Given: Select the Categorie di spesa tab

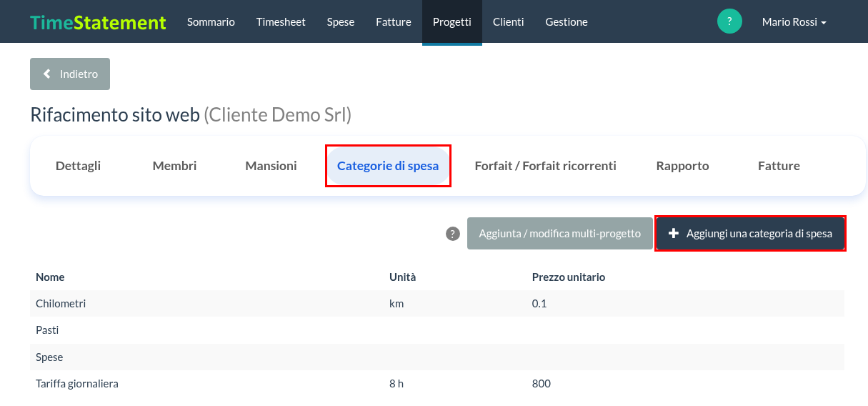Looking at the screenshot, I should click(x=388, y=166).
